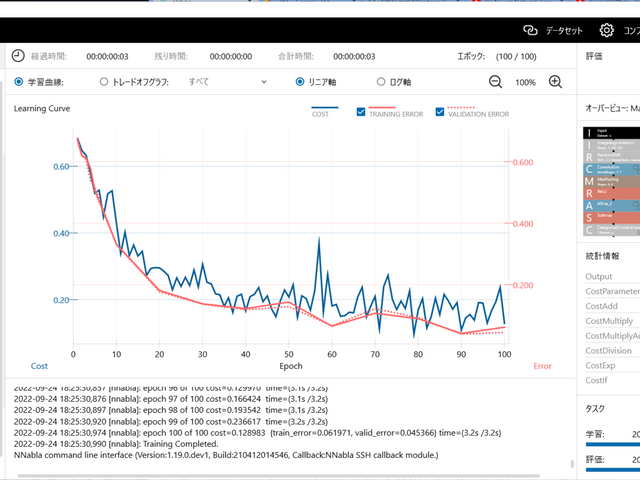Click the Epoch axis label
The height and width of the screenshot is (480, 640).
tap(291, 366)
